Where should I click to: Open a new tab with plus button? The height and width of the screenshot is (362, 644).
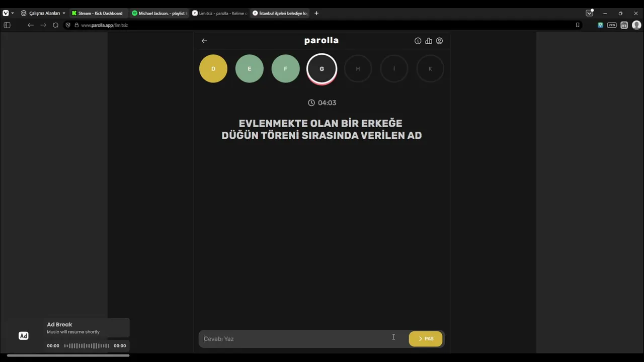coord(316,13)
